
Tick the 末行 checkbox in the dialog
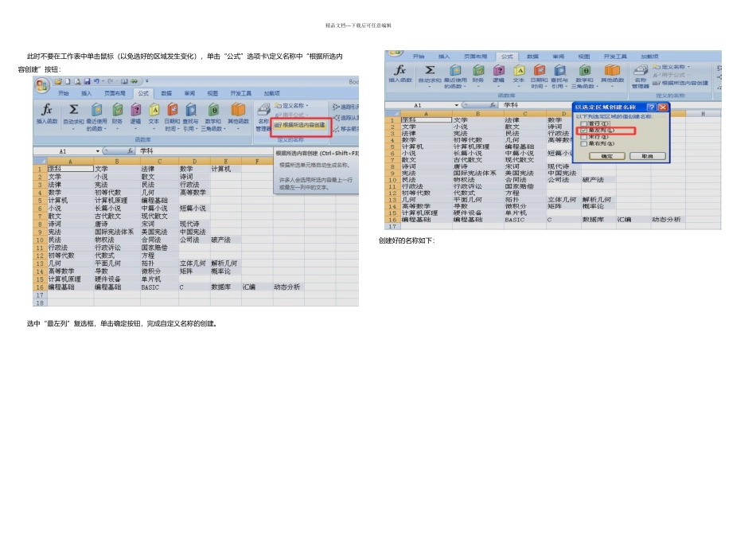(584, 137)
